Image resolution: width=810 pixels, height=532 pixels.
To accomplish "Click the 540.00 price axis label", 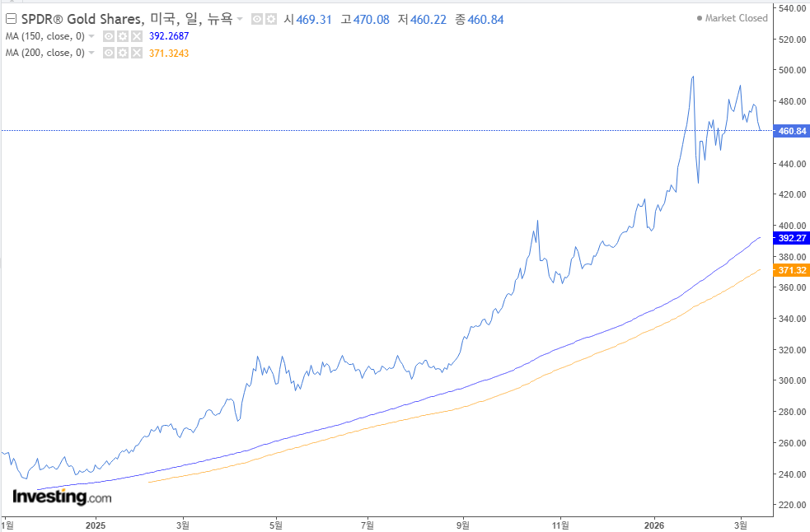I will tap(793, 8).
